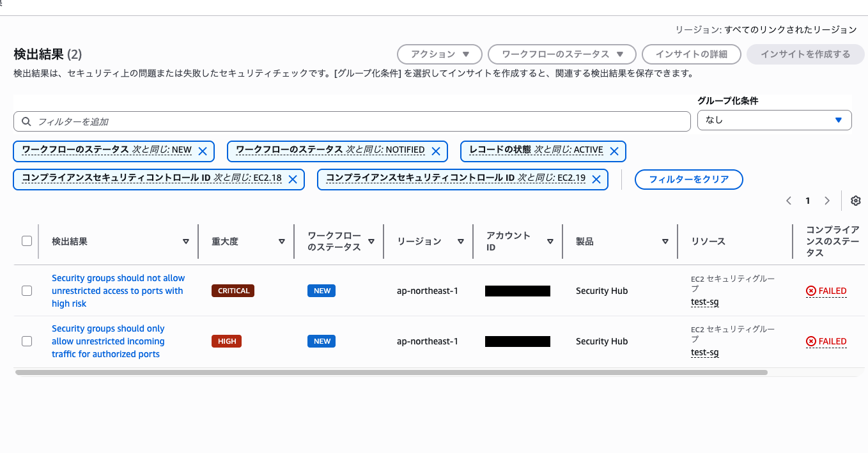The width and height of the screenshot is (868, 453).
Task: Remove the EC2.18 compliance control filter chip
Action: (x=292, y=180)
